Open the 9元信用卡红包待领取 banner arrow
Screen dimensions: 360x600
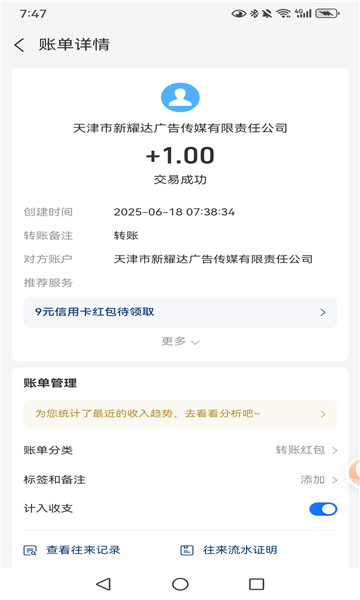tap(323, 312)
